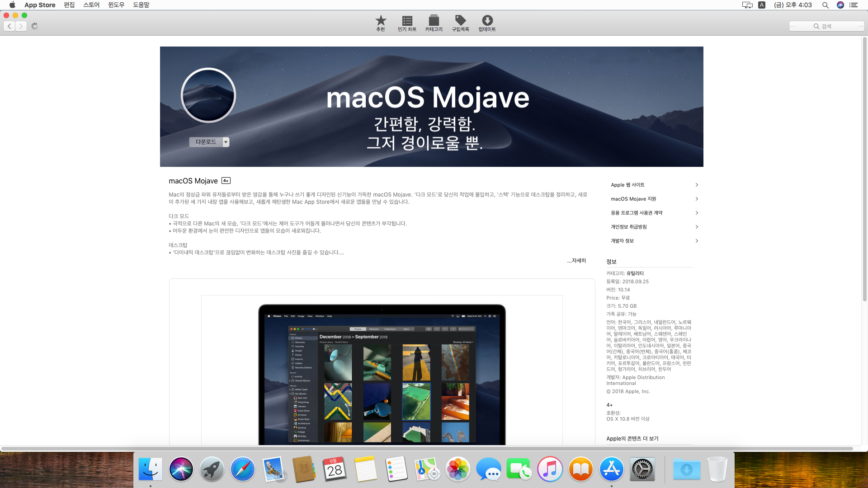Open the 업데이트 (Updates) tab

pyautogui.click(x=487, y=23)
